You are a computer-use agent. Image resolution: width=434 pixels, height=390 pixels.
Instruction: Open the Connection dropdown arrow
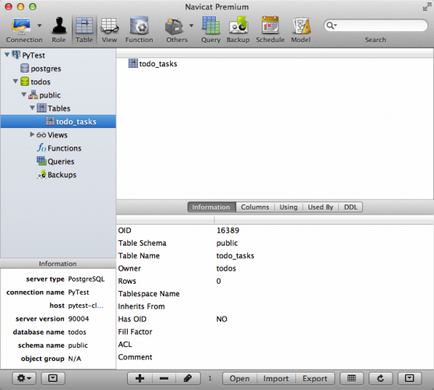(x=39, y=25)
